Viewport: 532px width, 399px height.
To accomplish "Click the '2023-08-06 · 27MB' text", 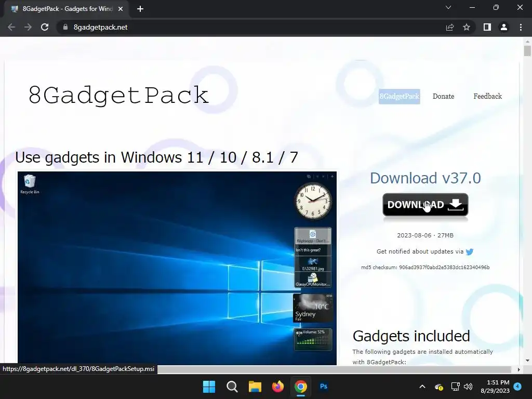I will tap(425, 235).
